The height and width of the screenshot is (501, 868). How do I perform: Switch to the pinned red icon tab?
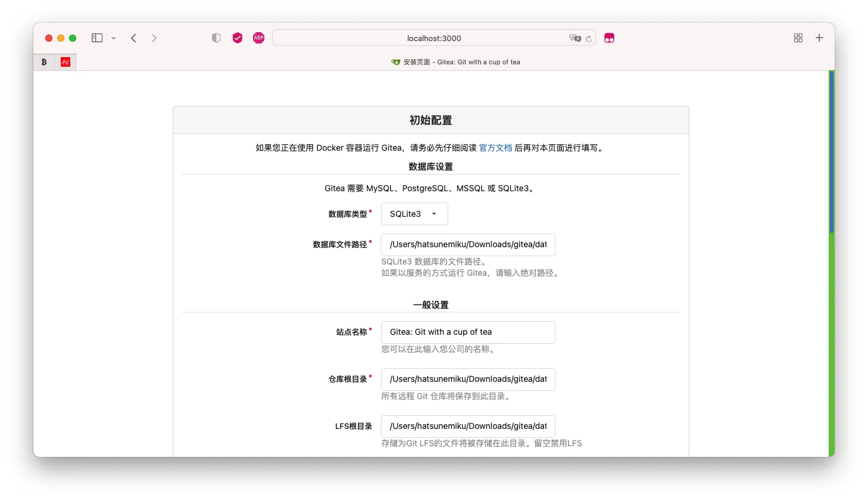65,62
